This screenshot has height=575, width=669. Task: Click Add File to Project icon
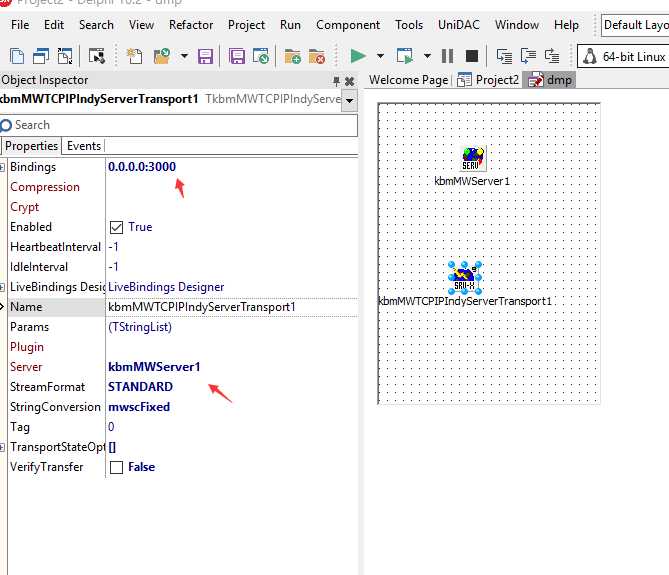(293, 56)
